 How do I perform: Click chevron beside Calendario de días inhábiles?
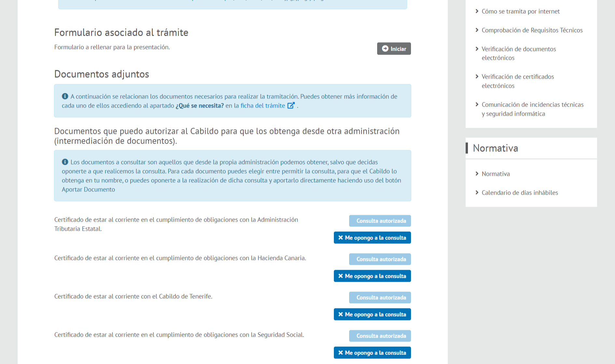477,192
